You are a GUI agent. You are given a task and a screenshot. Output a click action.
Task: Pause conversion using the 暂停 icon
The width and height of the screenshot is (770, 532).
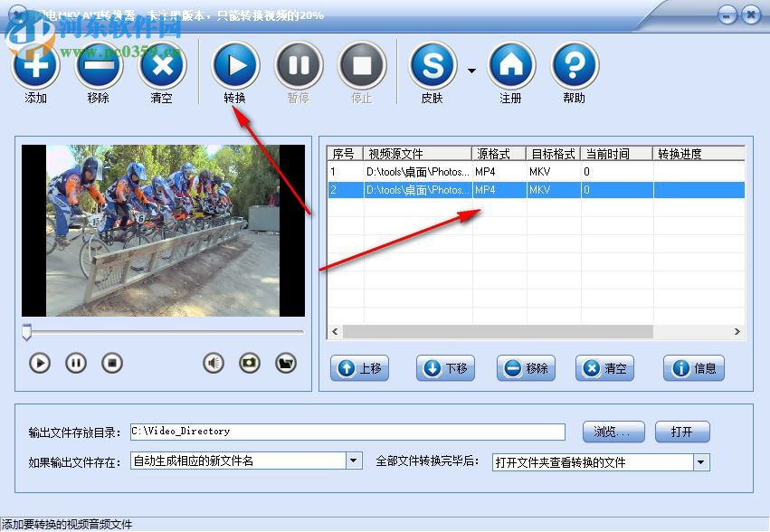pyautogui.click(x=299, y=65)
